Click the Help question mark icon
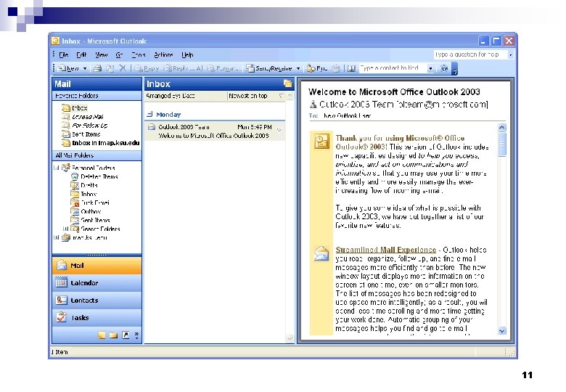 click(x=444, y=68)
